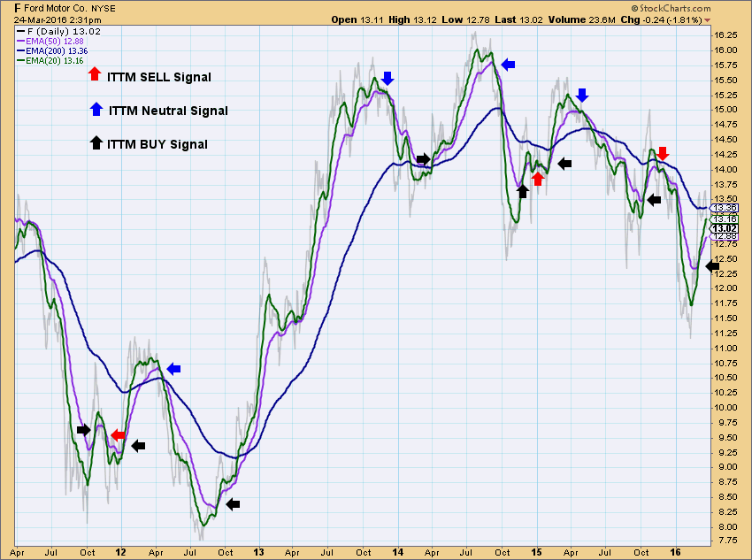Click the 12.88 EMA(50) price tag
Screen dimensions: 752x560
pyautogui.click(x=724, y=236)
